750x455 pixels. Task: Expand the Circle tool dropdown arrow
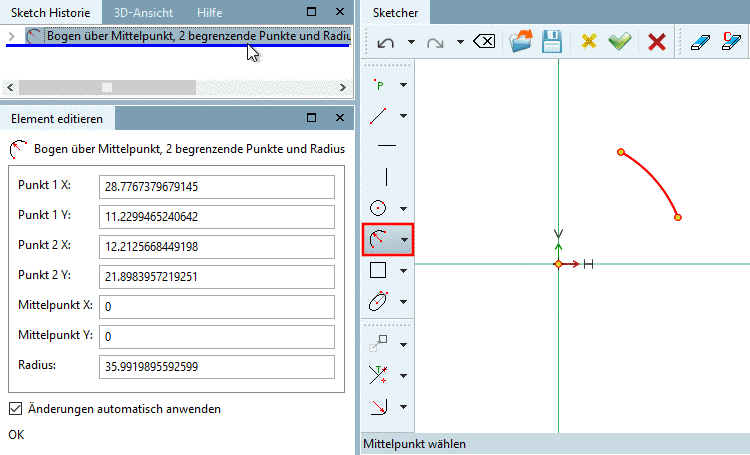point(404,209)
